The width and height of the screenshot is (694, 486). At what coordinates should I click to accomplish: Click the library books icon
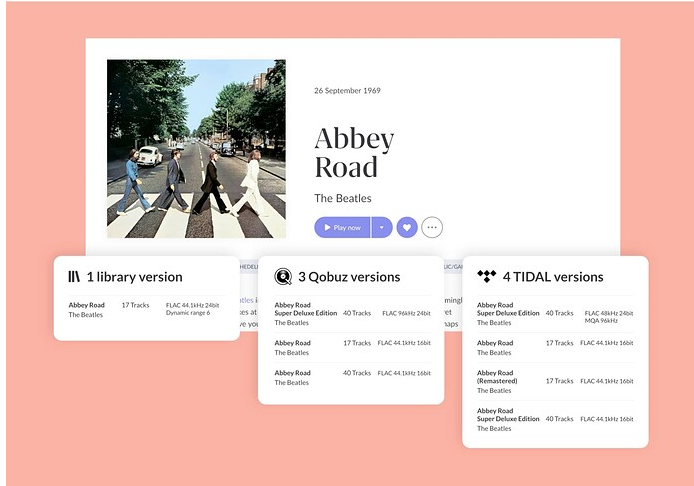pyautogui.click(x=74, y=277)
